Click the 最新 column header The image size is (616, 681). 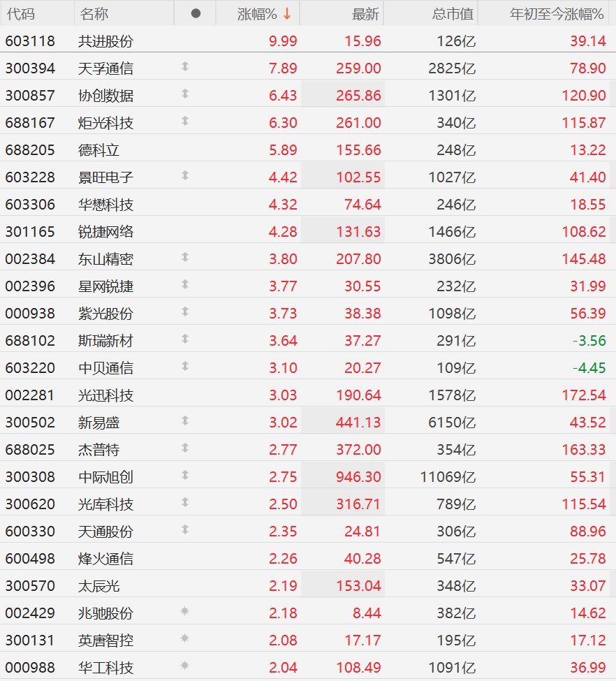pos(365,14)
